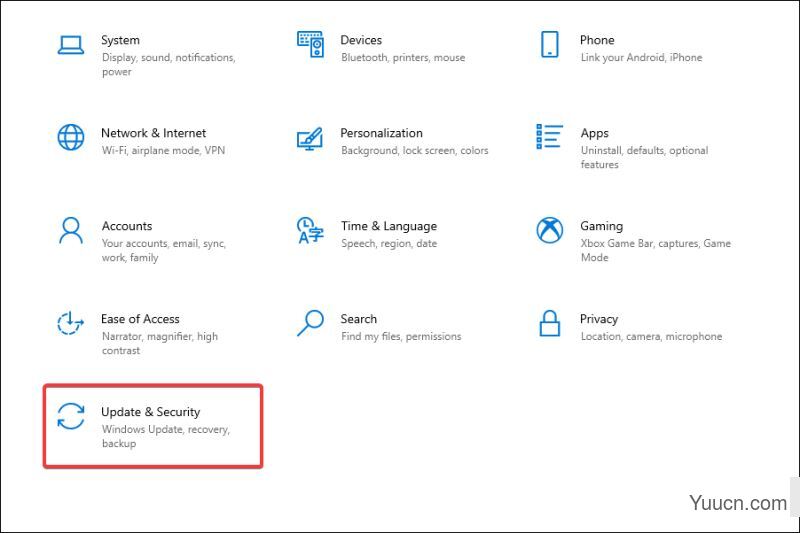Open the Search settings heading
The width and height of the screenshot is (800, 533).
coord(359,319)
